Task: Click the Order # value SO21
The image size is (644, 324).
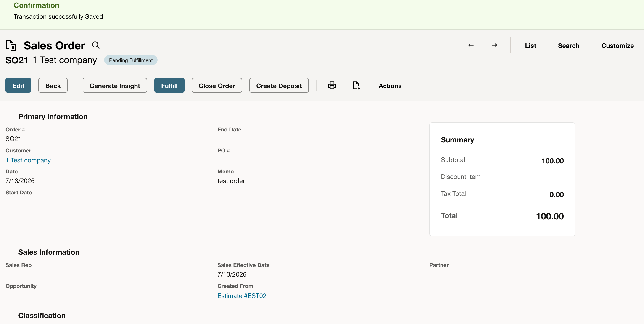Action: click(13, 139)
